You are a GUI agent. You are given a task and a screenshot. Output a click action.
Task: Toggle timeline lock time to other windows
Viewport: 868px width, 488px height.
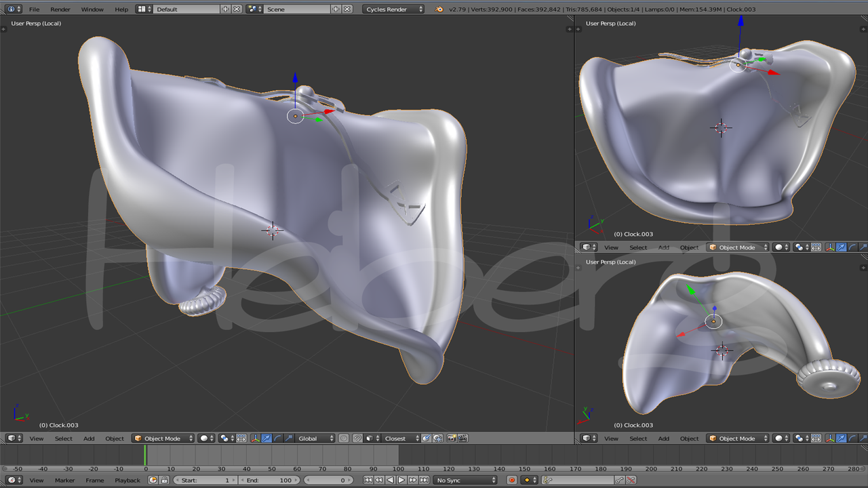pyautogui.click(x=164, y=480)
